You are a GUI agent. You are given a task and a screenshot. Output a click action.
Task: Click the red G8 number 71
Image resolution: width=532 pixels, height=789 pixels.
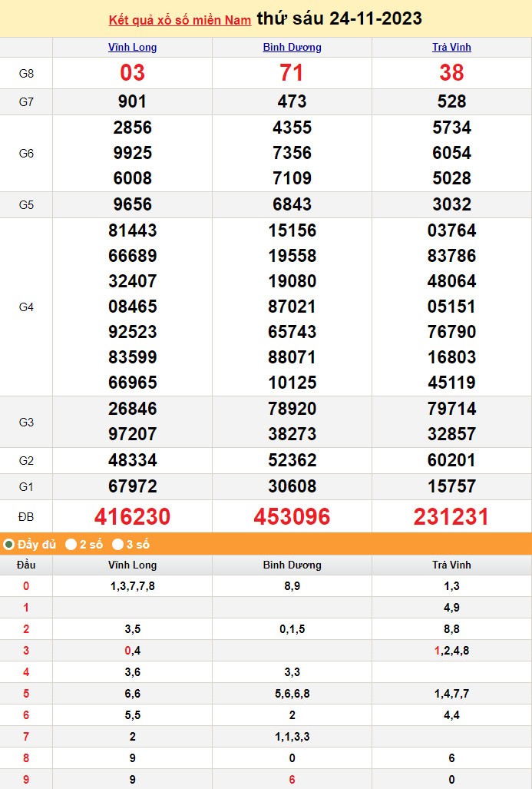pyautogui.click(x=292, y=73)
